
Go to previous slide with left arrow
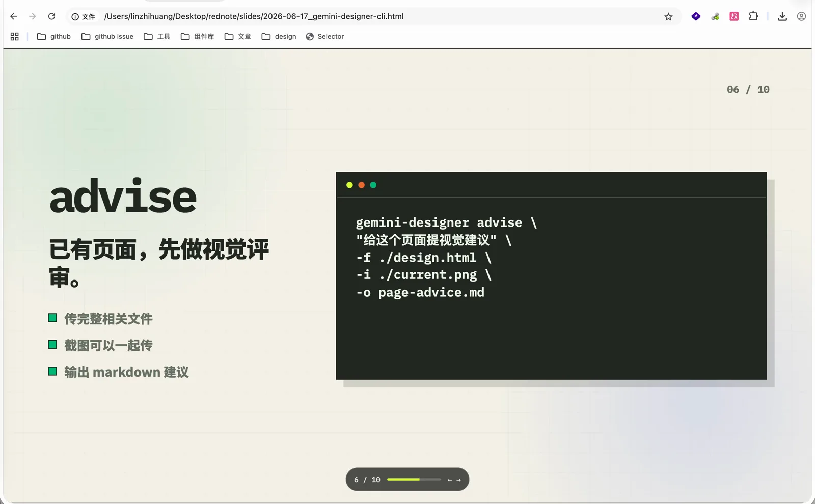[x=450, y=480]
